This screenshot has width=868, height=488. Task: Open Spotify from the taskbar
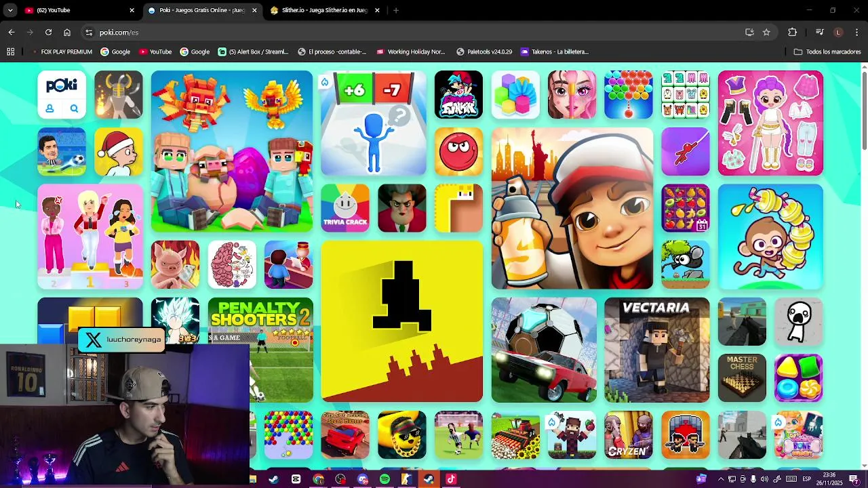click(x=384, y=479)
